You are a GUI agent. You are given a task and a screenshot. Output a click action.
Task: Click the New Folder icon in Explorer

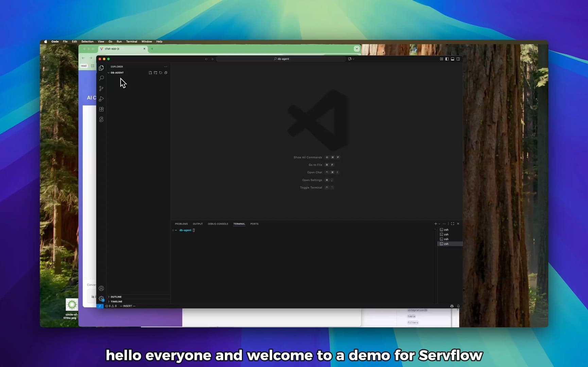coord(156,72)
